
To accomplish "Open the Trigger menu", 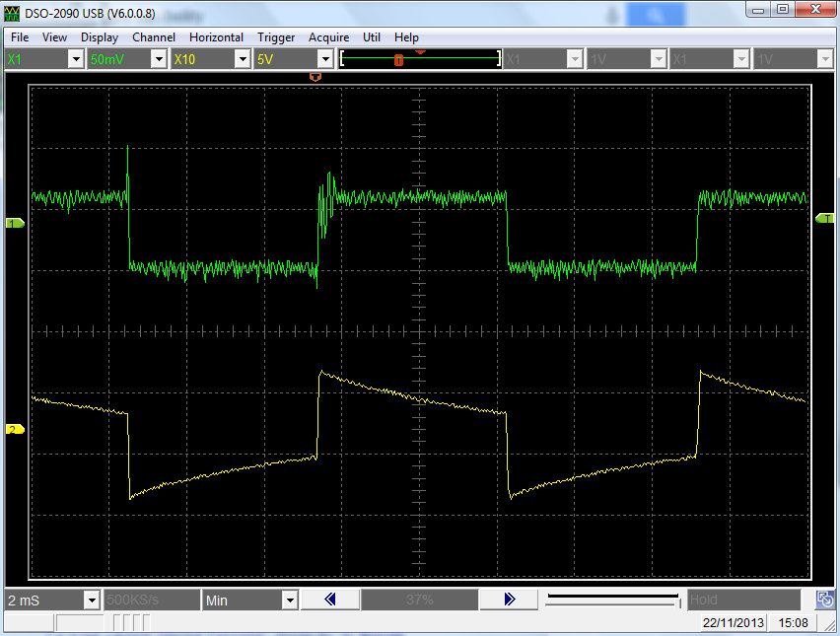I will 276,37.
